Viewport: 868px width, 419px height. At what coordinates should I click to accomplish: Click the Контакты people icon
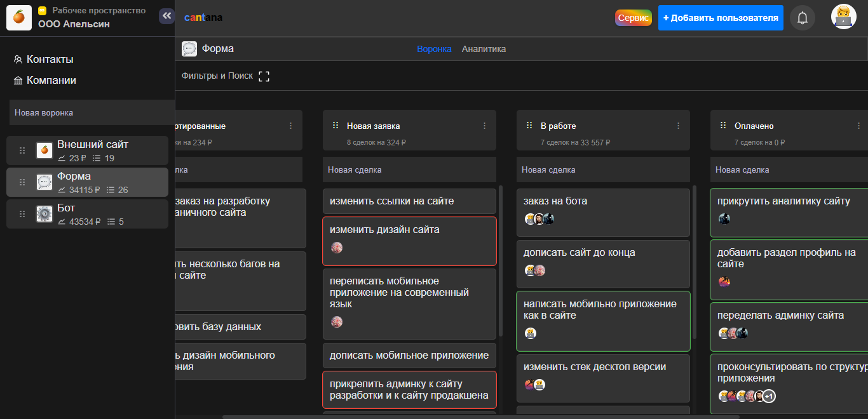(x=18, y=60)
